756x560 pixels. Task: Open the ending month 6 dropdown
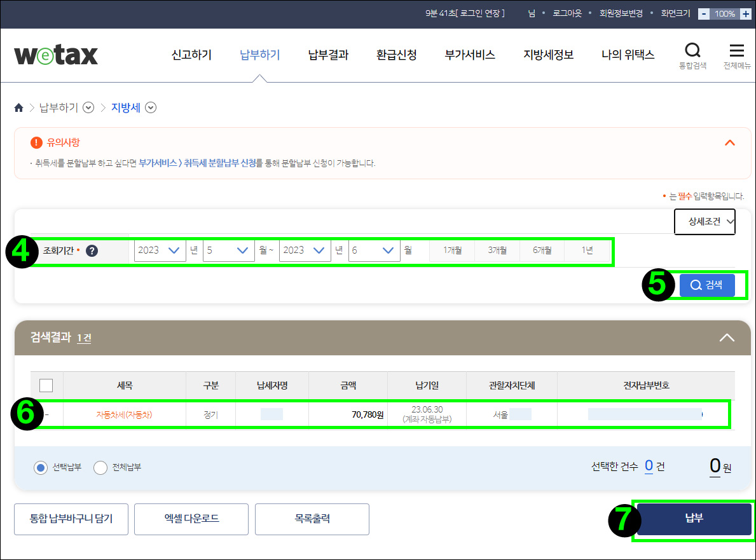pos(374,250)
